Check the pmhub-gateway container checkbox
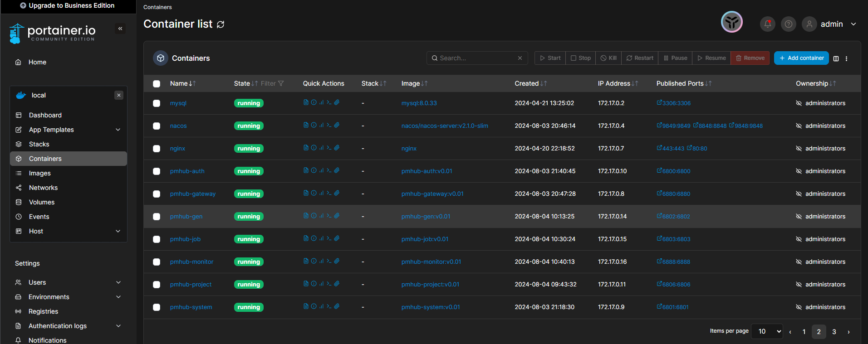Viewport: 868px width, 344px height. point(157,194)
